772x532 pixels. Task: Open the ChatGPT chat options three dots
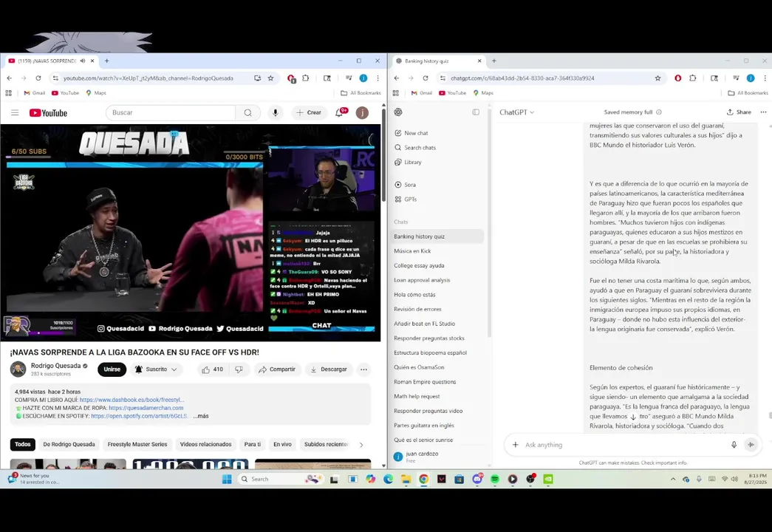(763, 112)
